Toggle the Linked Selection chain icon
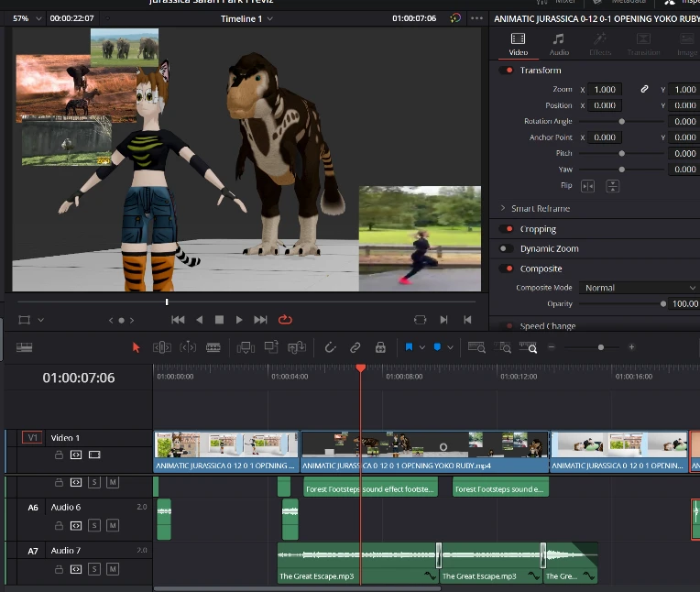Viewport: 700px width, 592px height. click(x=355, y=347)
